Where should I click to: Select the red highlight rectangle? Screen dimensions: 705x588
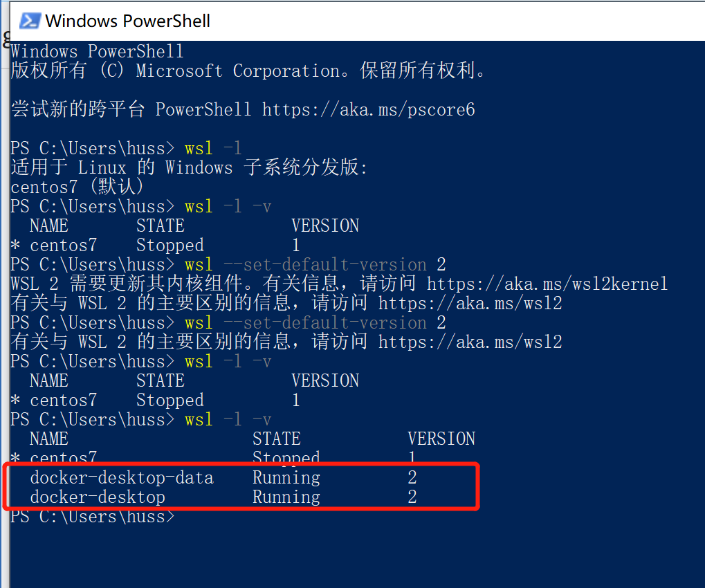coord(241,486)
